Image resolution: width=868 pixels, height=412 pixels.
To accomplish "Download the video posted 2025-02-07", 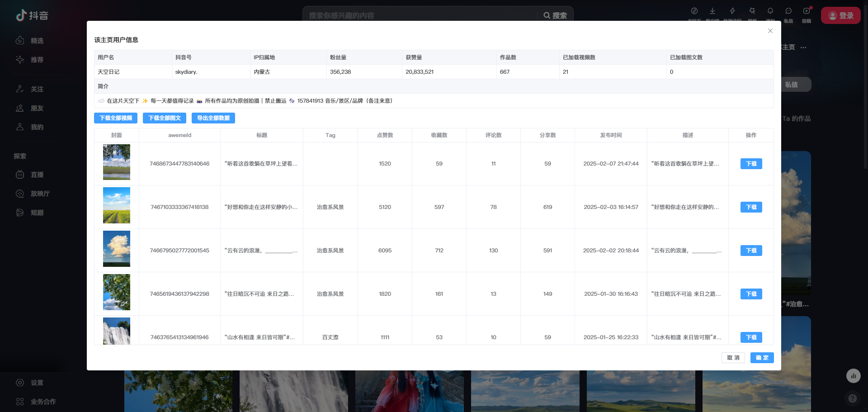I will point(751,164).
